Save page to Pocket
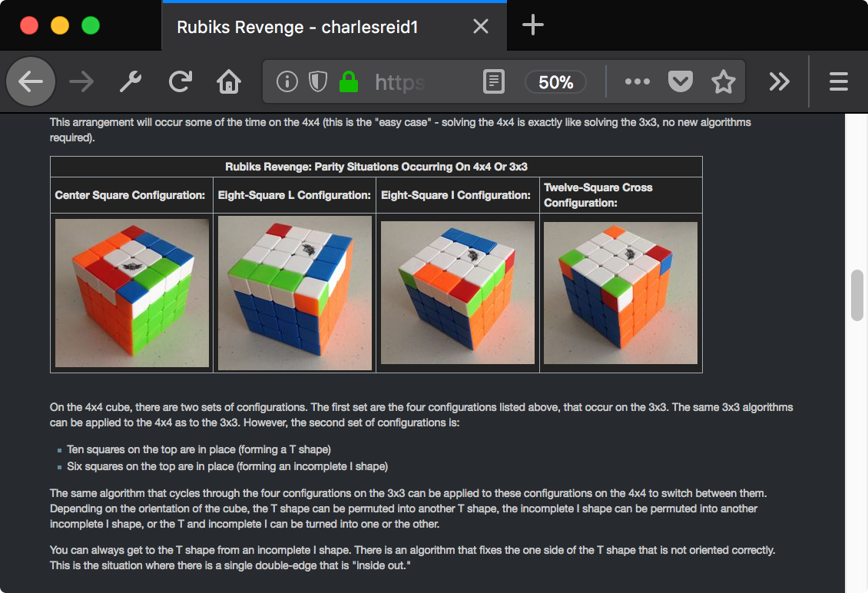Image resolution: width=868 pixels, height=593 pixels. click(x=681, y=82)
